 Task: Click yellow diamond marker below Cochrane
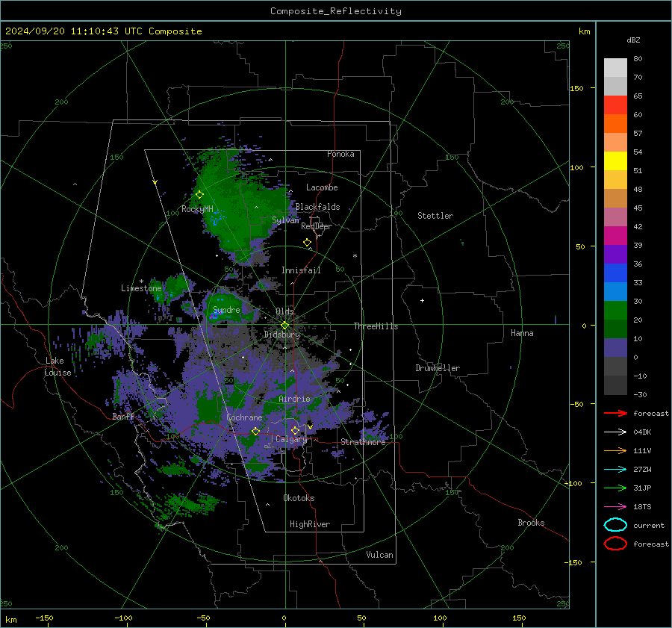pos(255,431)
